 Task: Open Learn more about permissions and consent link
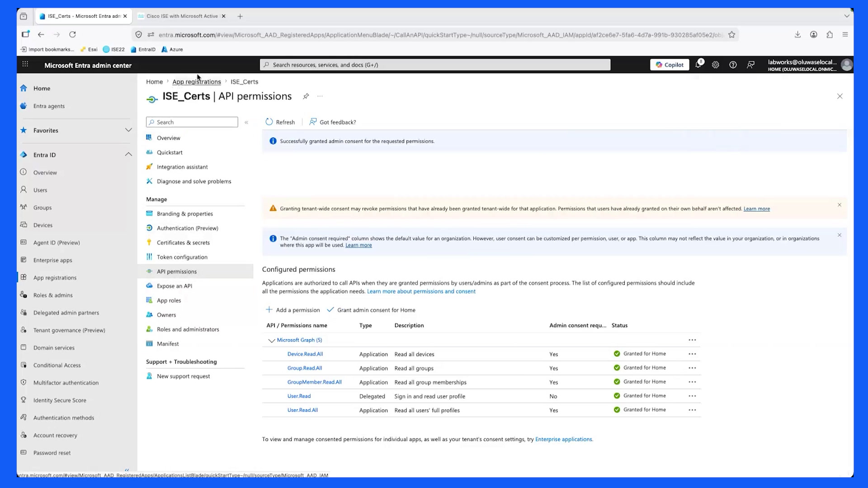tap(421, 291)
